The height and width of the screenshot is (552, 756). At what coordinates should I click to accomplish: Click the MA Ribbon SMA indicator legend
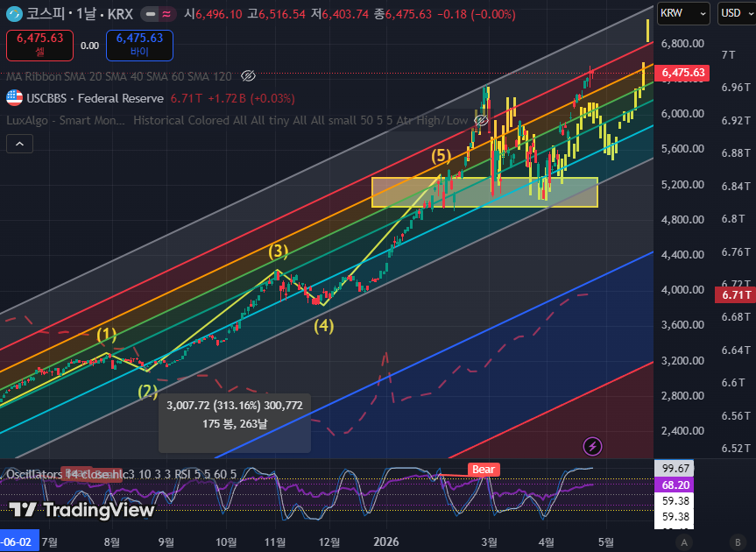tap(118, 76)
